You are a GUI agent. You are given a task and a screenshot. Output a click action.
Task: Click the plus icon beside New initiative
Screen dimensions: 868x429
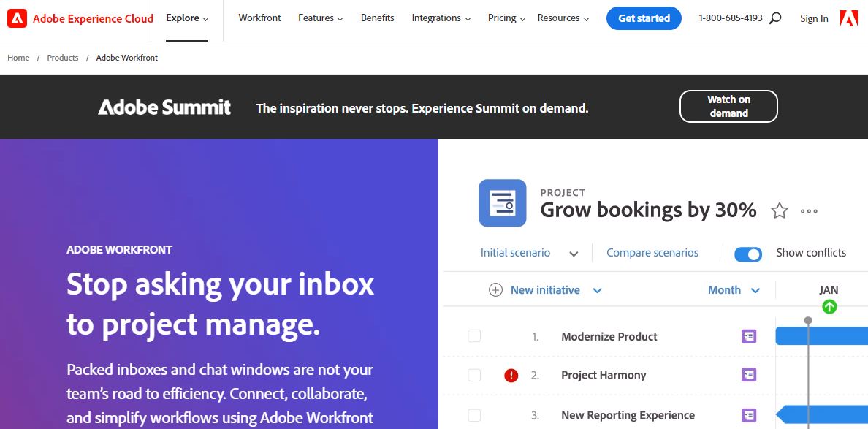495,289
